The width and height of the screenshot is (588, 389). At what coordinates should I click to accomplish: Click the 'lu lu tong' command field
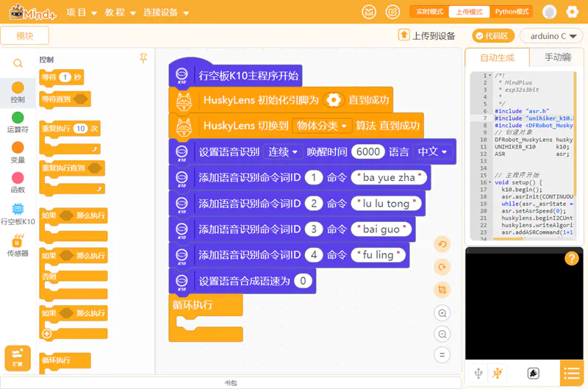[x=387, y=203]
